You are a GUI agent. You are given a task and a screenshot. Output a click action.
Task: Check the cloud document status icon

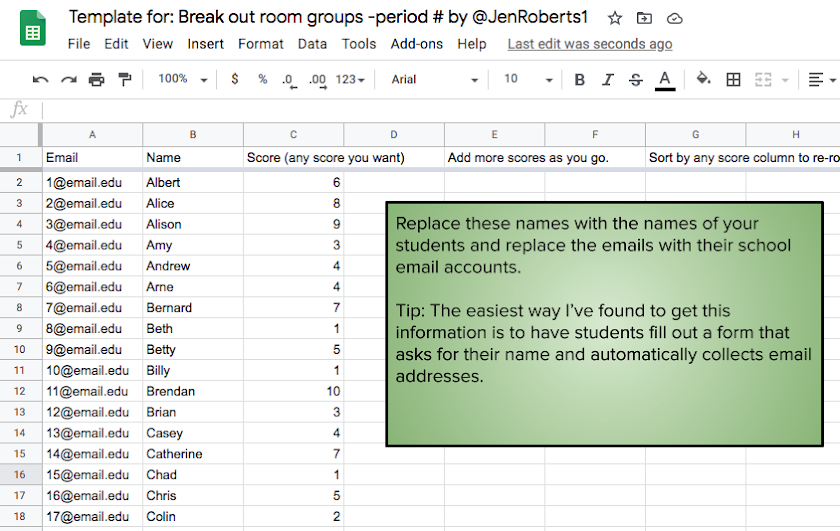(x=674, y=19)
